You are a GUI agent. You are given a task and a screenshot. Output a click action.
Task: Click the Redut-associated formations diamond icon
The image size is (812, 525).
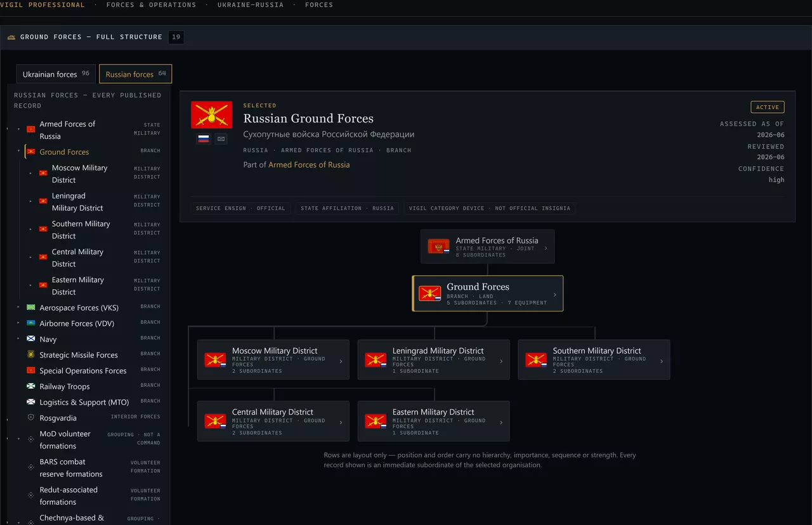pyautogui.click(x=30, y=495)
